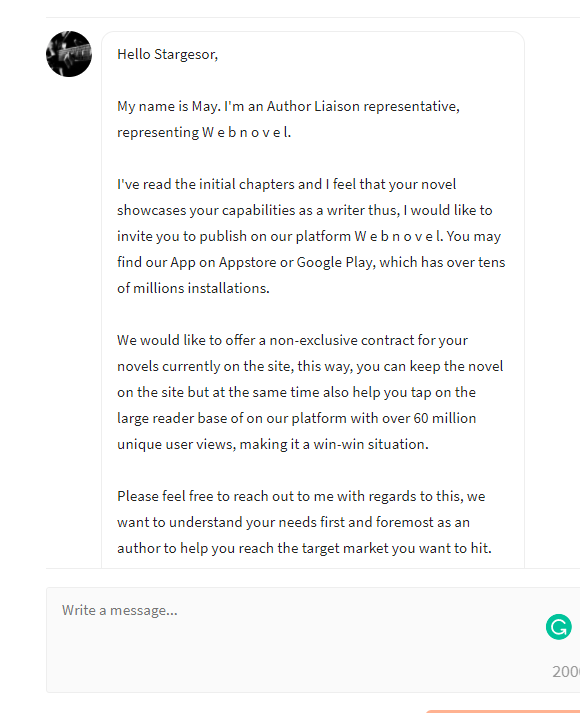Click the words 'Author Liaison representative'
Image resolution: width=580 pixels, height=713 pixels.
[362, 106]
